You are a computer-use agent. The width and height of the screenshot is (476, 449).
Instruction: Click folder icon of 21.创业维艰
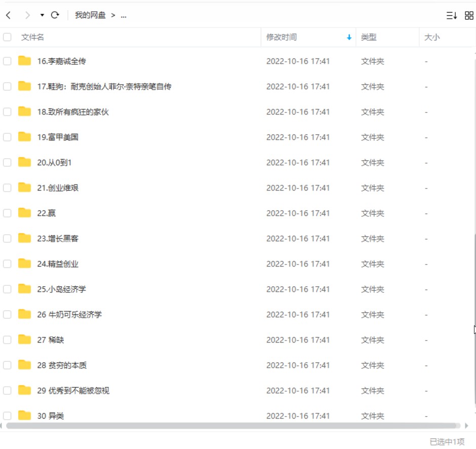[x=25, y=187]
